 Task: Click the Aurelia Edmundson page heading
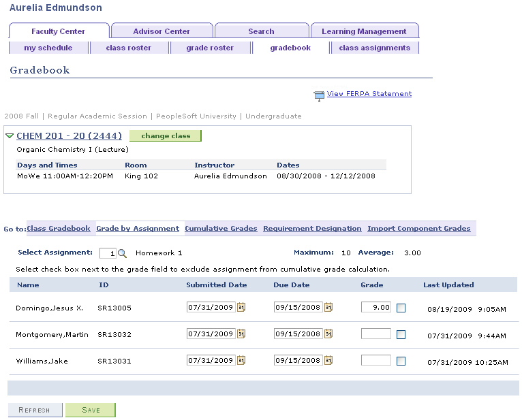tap(56, 7)
